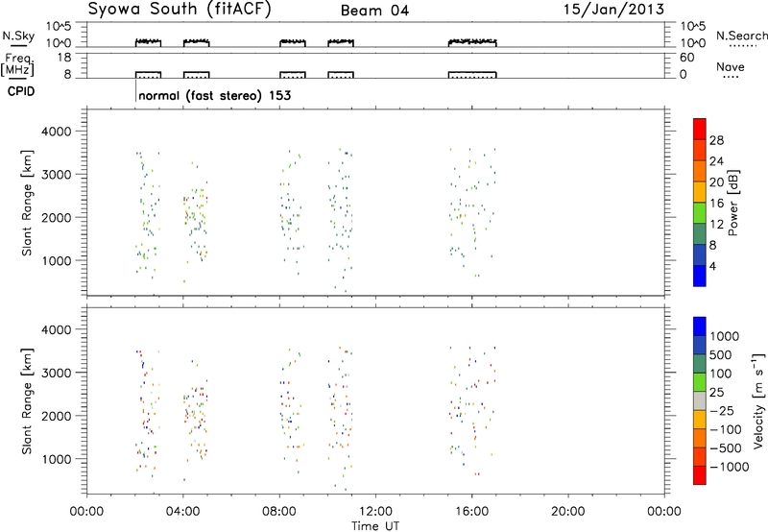Image resolution: width=768 pixels, height=532 pixels.
Task: Click the 'Velocity [m s-1]' colorbar label
Action: 758,400
